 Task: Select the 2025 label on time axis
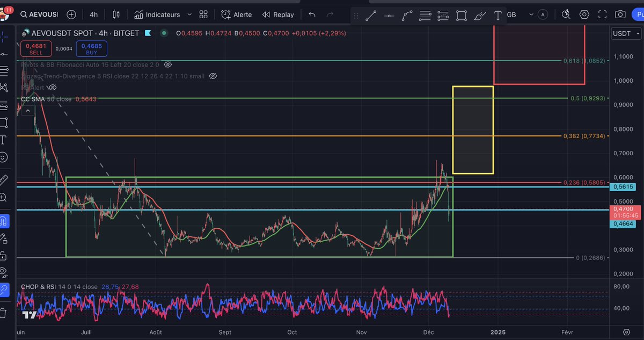[x=497, y=332]
